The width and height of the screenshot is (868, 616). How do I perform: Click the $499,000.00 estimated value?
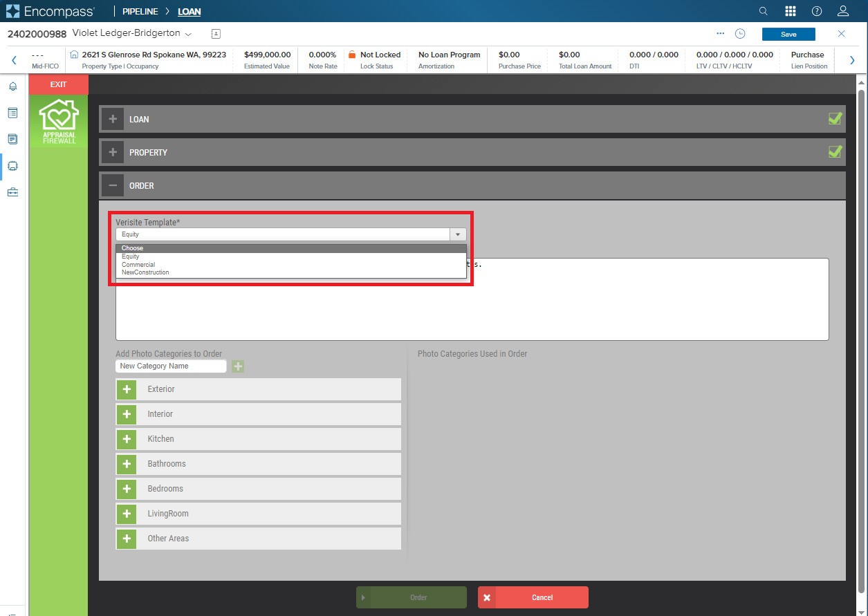267,55
